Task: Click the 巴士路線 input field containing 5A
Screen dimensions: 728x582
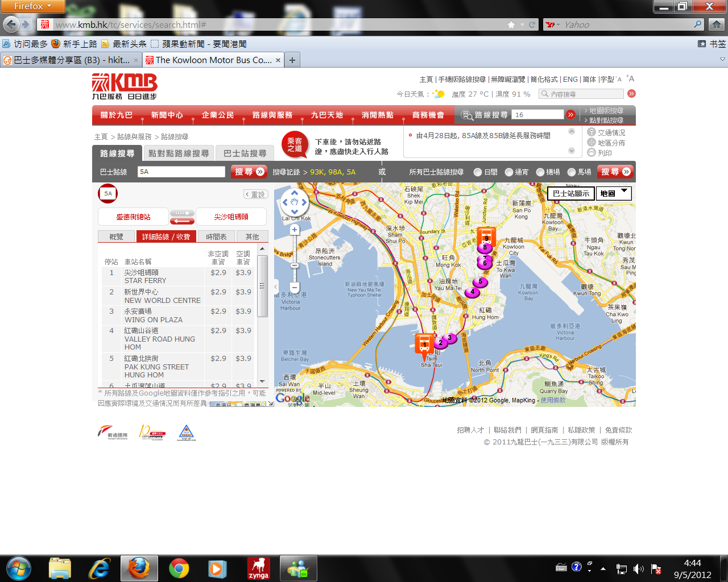Action: coord(181,172)
